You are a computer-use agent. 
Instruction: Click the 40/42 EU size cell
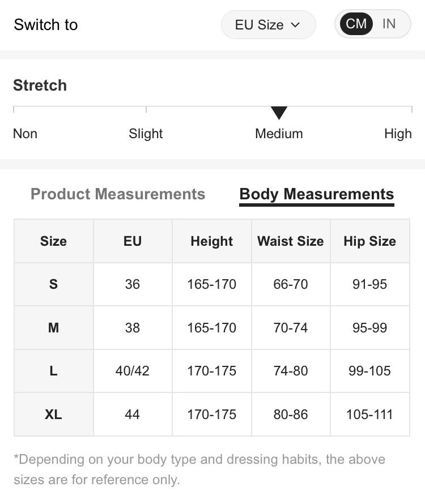tap(132, 371)
